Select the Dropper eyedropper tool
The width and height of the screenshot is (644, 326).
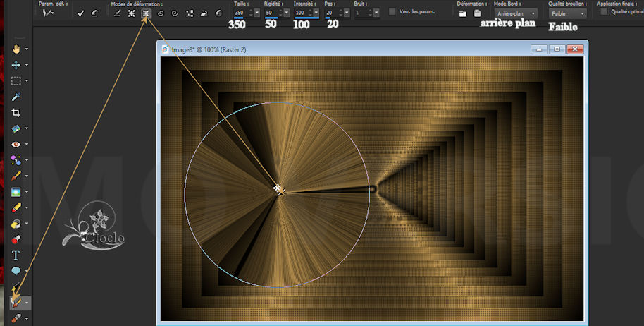click(16, 97)
